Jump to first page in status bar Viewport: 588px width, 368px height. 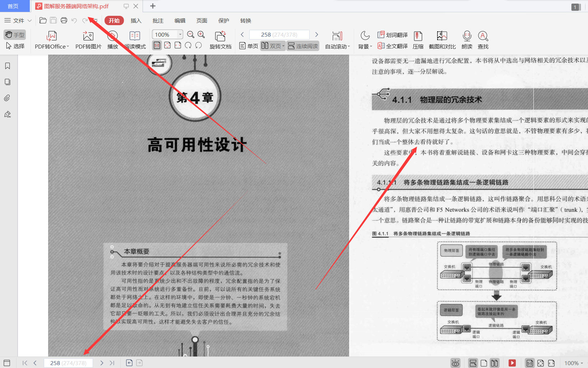[x=25, y=363]
